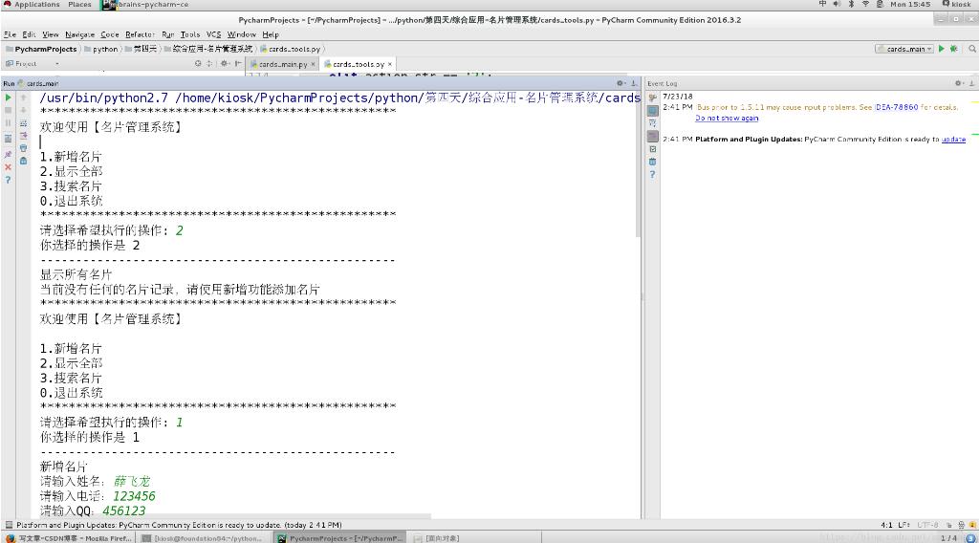Select PycharmProjects breadcrumb
Viewport: 980px width, 543px height.
click(x=41, y=49)
